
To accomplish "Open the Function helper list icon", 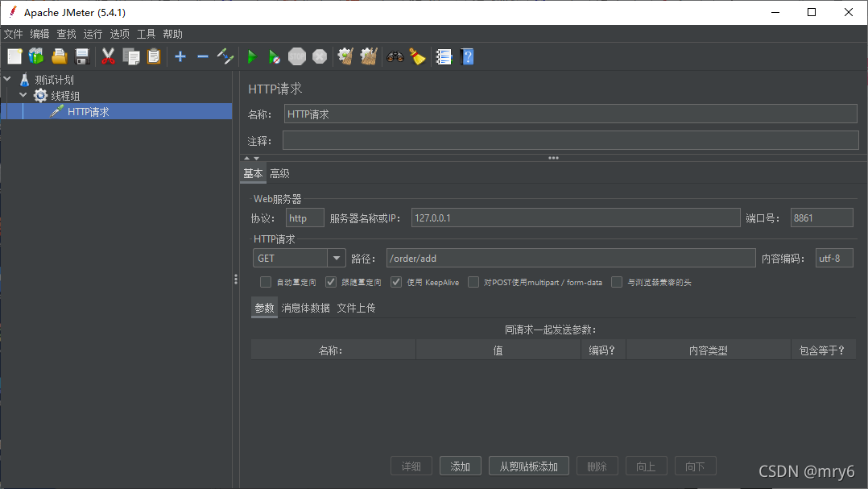I will pyautogui.click(x=444, y=56).
